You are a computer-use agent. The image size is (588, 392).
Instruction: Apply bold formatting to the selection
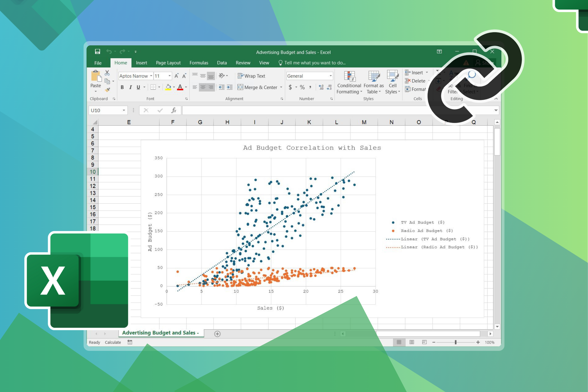pos(122,87)
